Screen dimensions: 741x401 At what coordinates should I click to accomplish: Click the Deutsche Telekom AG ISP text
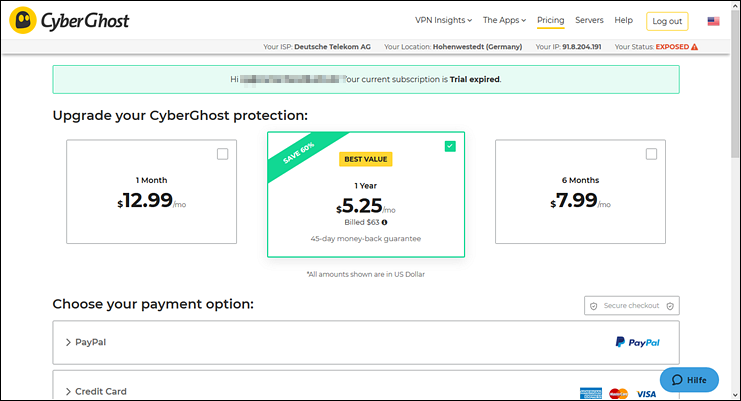coord(332,47)
